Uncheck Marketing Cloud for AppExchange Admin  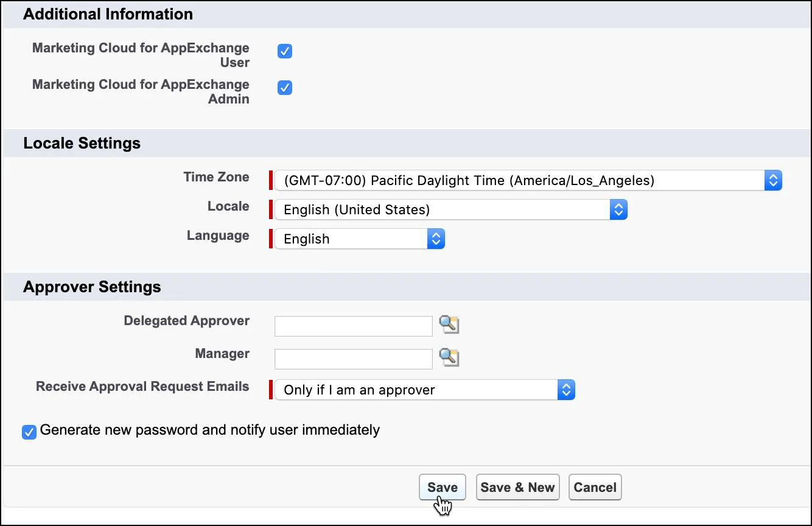click(285, 88)
